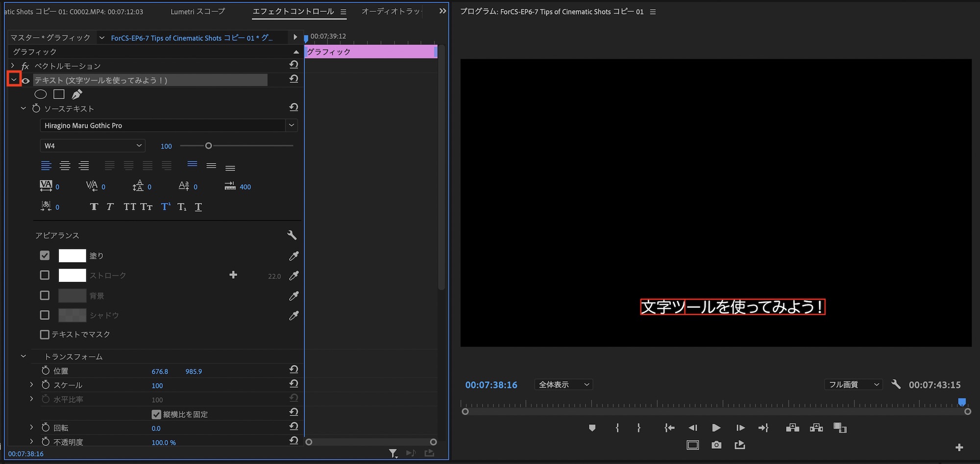Open the Hiragino Maru Gothic Pro font dropdown
The width and height of the screenshot is (980, 464).
pyautogui.click(x=292, y=125)
